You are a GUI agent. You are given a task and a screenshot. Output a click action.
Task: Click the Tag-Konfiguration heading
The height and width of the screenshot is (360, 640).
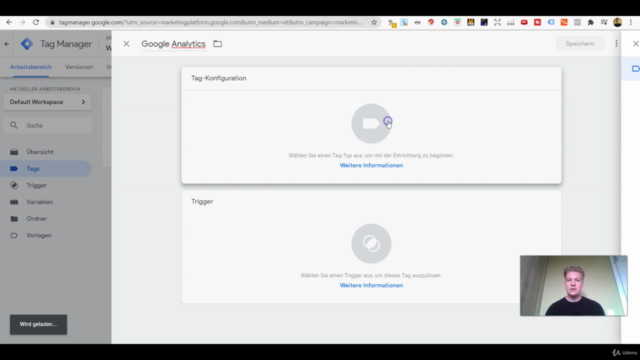219,78
